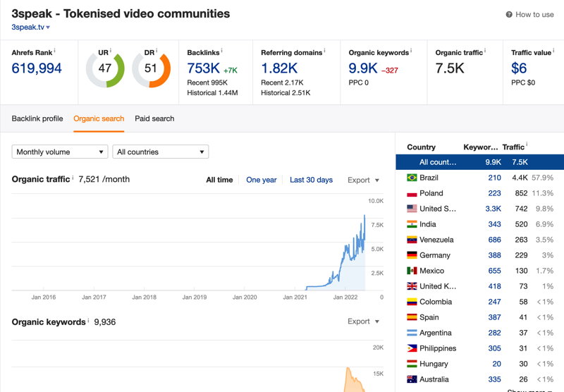Viewport: 564px width, 392px height.
Task: Open the 753K backlinks count link
Action: [x=204, y=68]
